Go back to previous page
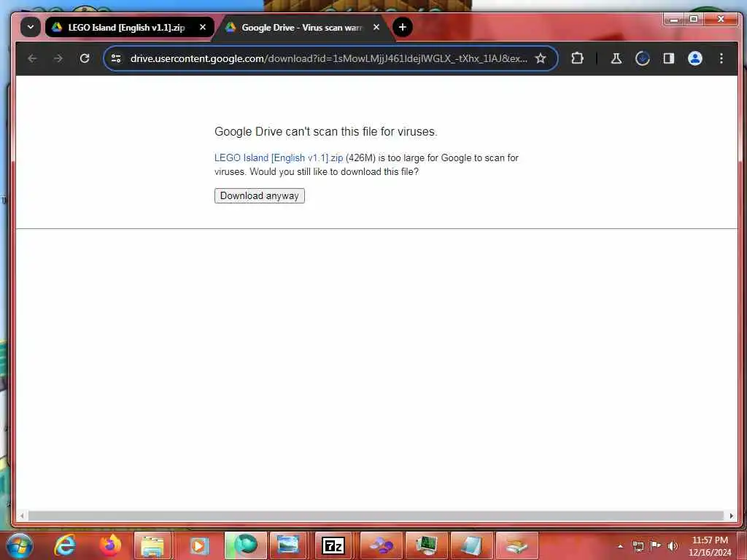The image size is (747, 560). coord(32,58)
